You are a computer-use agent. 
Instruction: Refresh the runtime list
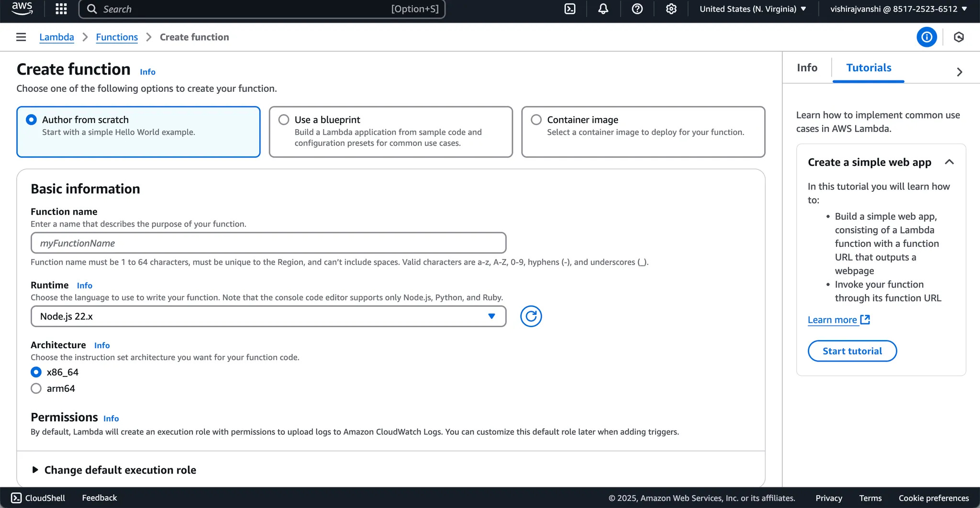(531, 316)
